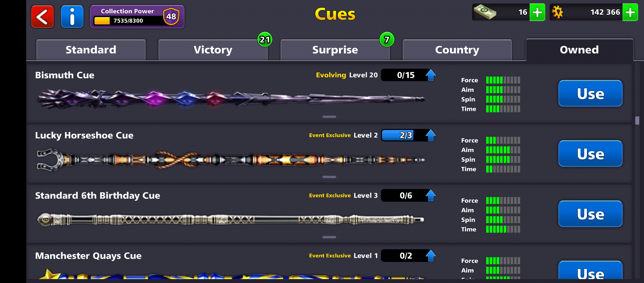Click the cue list scrollbar handle
The width and height of the screenshot is (644, 283).
(x=637, y=121)
